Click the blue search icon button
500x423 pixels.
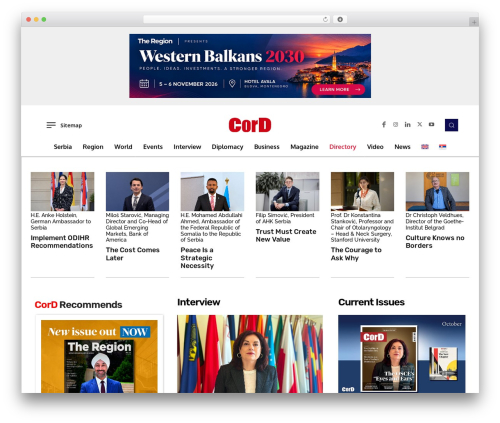tap(451, 125)
